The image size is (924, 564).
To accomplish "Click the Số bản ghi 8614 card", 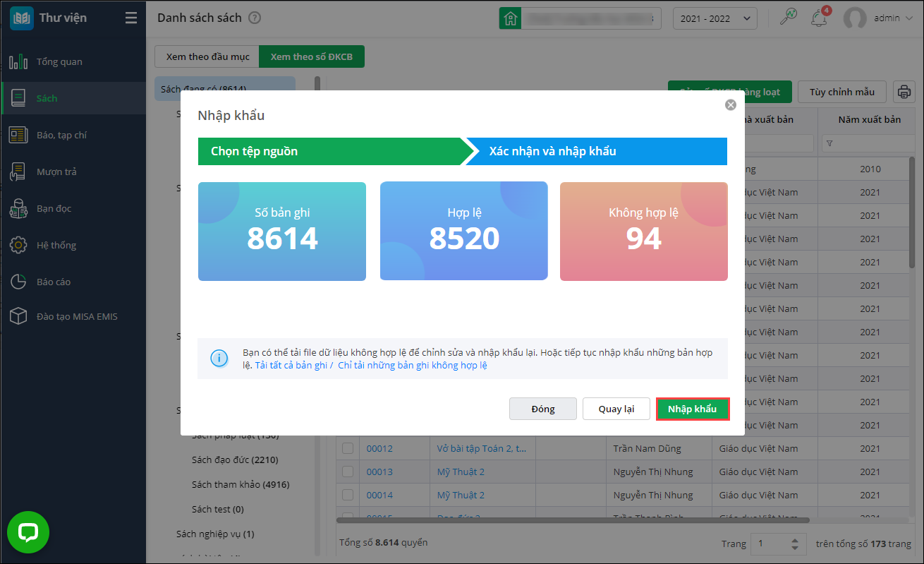I will point(282,232).
